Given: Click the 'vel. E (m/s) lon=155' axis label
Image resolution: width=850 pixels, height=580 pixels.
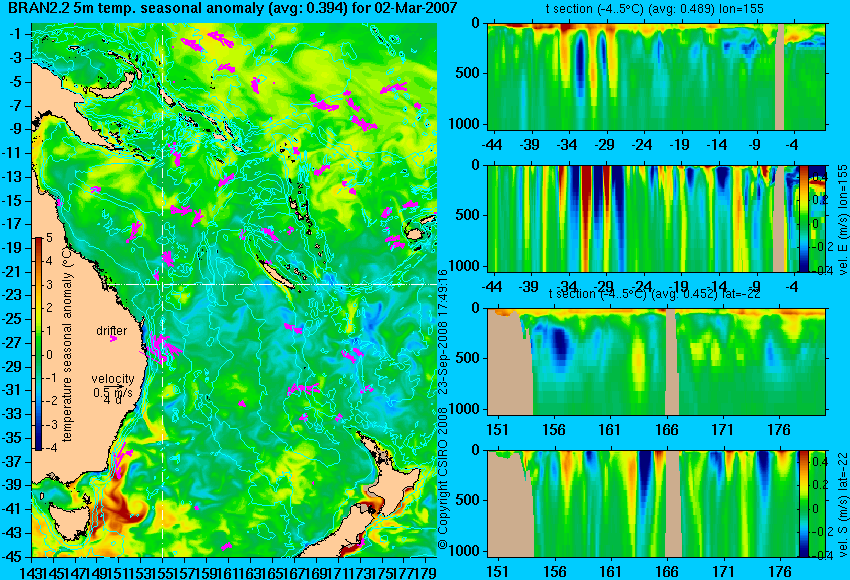Looking at the screenshot, I should 842,220.
